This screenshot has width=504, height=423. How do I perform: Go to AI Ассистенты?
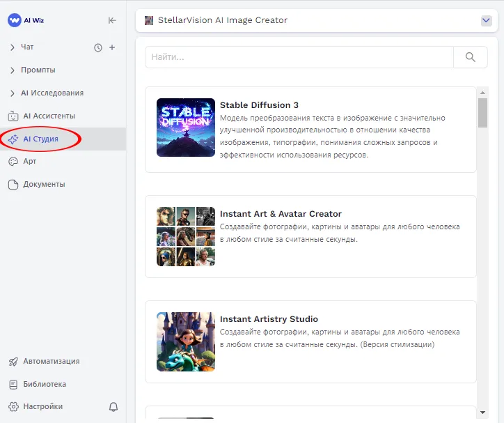point(49,116)
